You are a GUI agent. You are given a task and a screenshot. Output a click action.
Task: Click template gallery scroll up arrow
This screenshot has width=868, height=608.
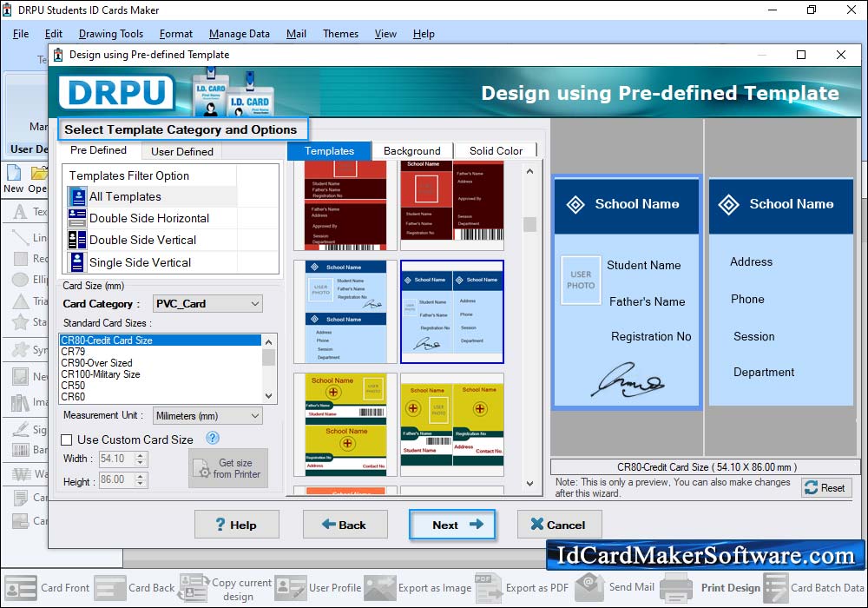tap(529, 171)
